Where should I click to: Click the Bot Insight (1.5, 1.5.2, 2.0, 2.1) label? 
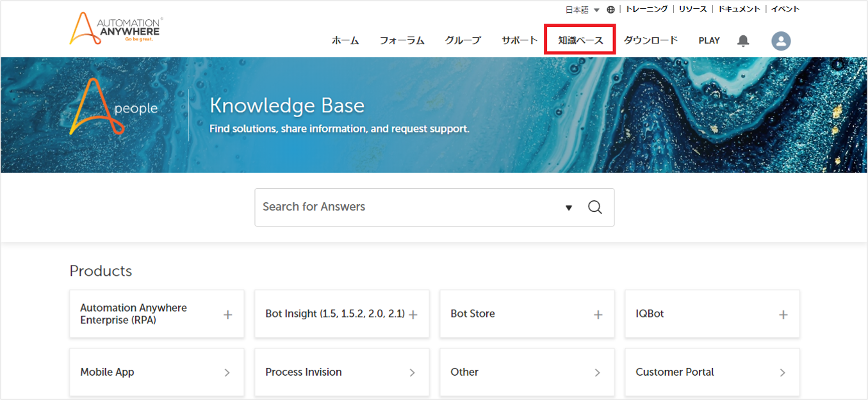click(x=335, y=314)
